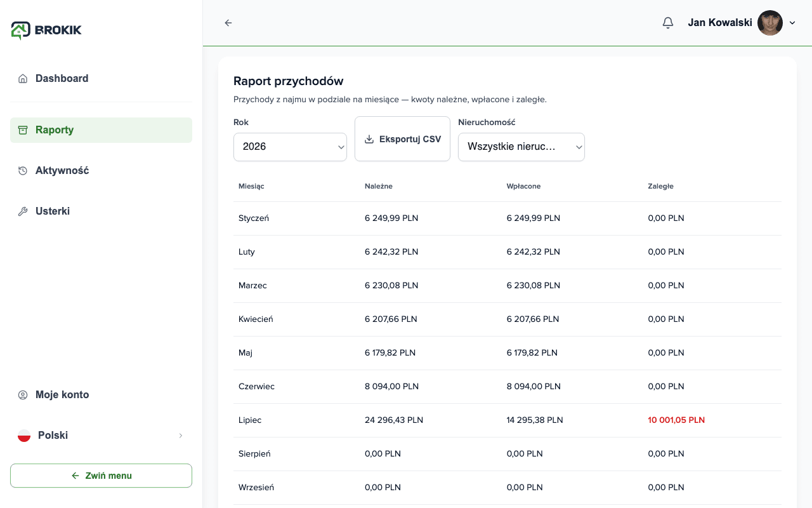Viewport: 812px width, 508px height.
Task: Click Eksportuj CSV button
Action: click(x=402, y=138)
